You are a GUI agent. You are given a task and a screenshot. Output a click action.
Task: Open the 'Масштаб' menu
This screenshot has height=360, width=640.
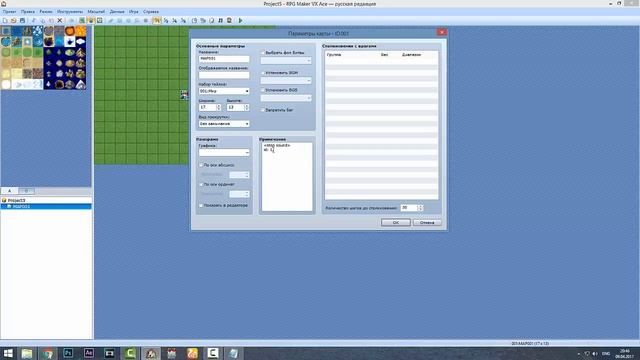coord(96,12)
